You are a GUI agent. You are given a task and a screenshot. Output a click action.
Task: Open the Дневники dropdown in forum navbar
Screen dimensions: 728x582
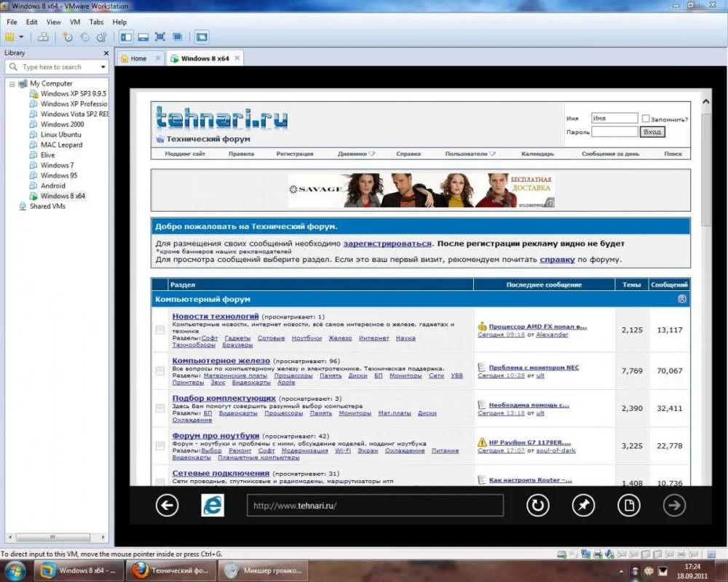pyautogui.click(x=356, y=154)
